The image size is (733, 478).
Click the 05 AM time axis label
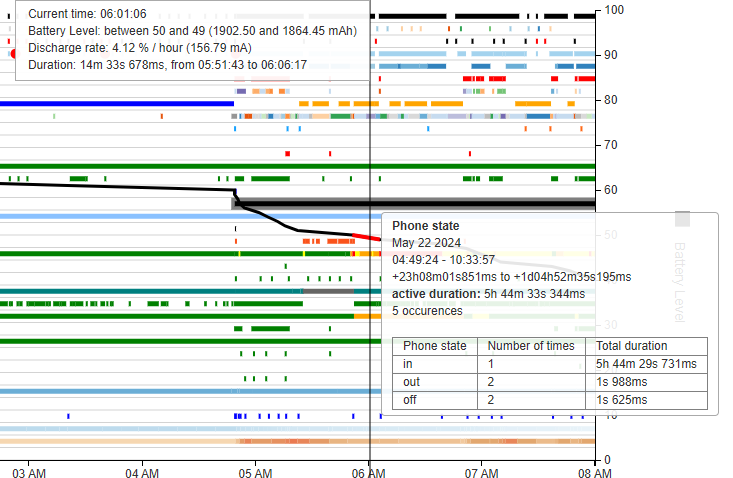click(x=255, y=473)
